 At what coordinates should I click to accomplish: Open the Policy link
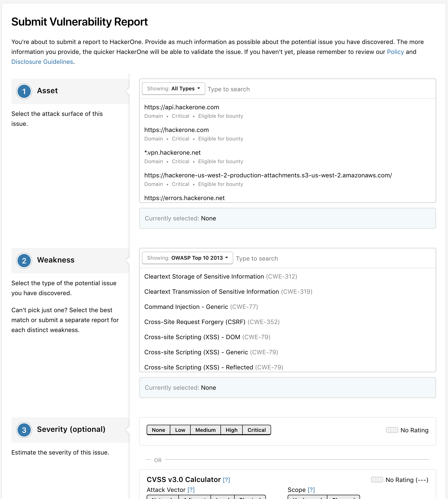point(395,52)
